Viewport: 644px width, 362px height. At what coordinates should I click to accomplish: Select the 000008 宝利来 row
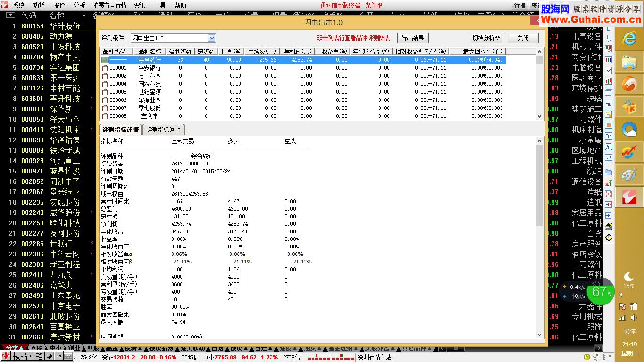coord(302,116)
